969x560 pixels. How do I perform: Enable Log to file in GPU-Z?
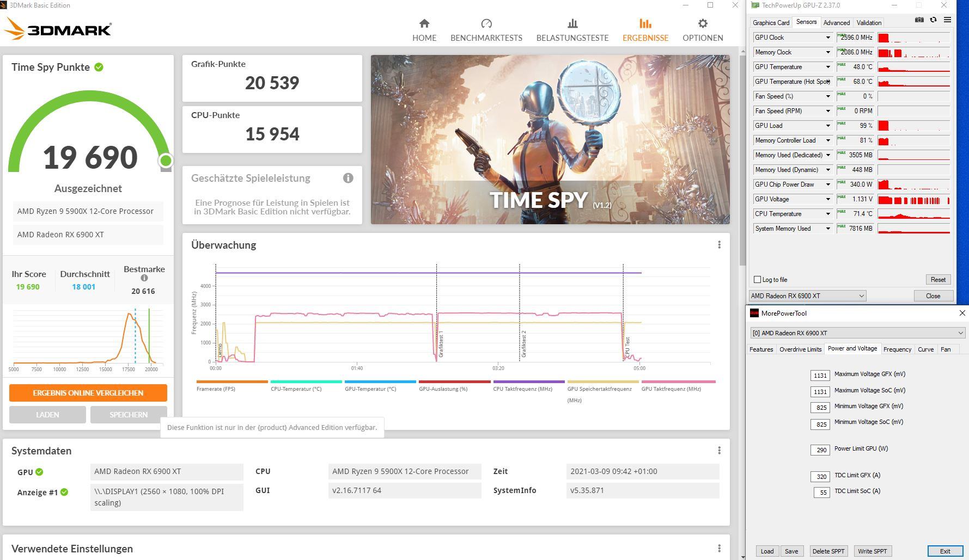coord(757,280)
